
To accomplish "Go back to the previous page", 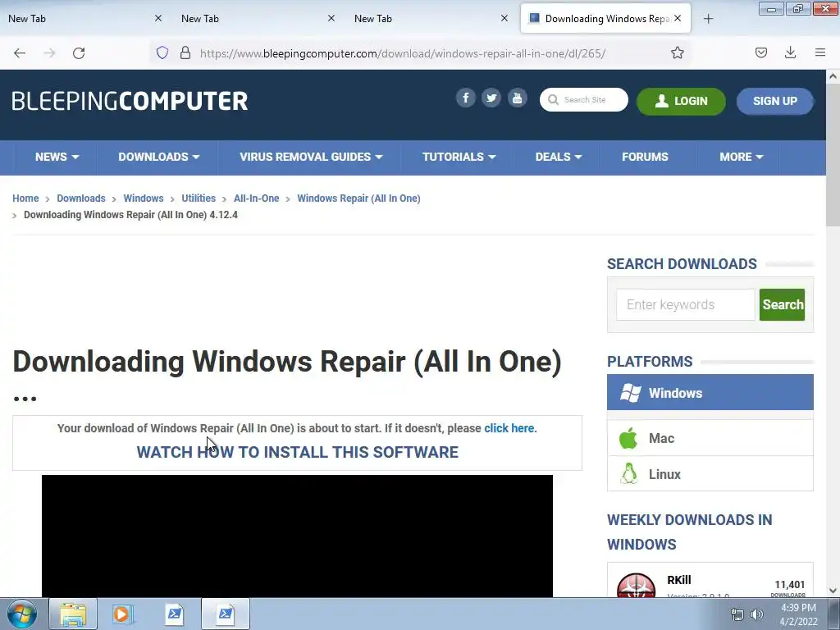I will pos(20,53).
